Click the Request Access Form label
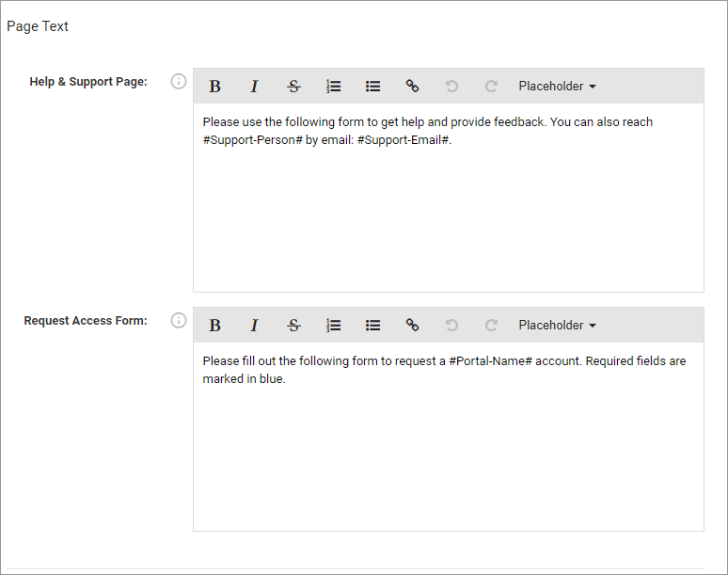Image resolution: width=728 pixels, height=575 pixels. pos(86,321)
